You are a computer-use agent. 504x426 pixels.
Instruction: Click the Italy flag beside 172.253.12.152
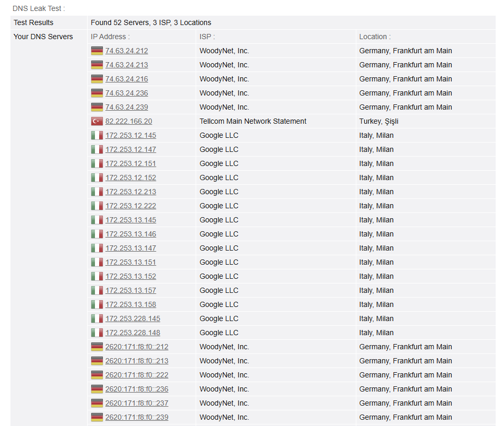click(x=97, y=178)
